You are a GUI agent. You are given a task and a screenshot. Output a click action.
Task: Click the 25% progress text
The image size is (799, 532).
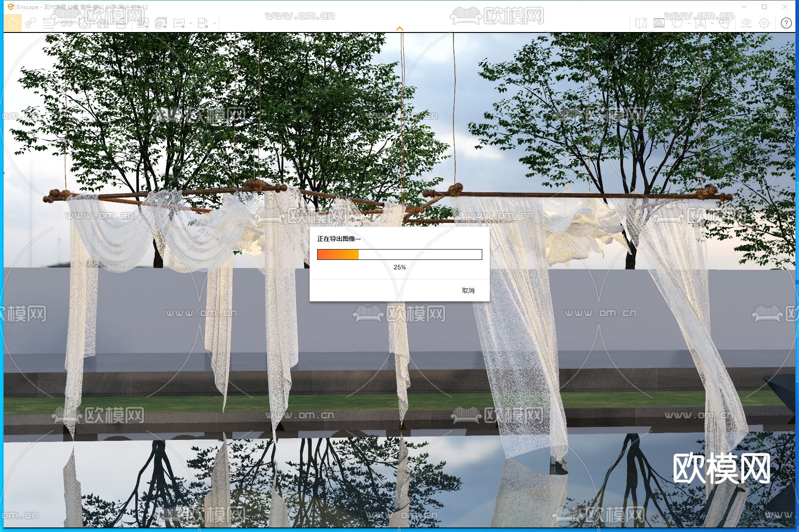coord(400,267)
